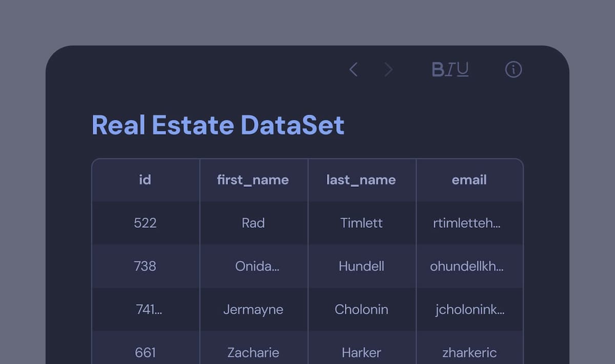Open the info icon
This screenshot has height=364, width=615.
pyautogui.click(x=513, y=70)
